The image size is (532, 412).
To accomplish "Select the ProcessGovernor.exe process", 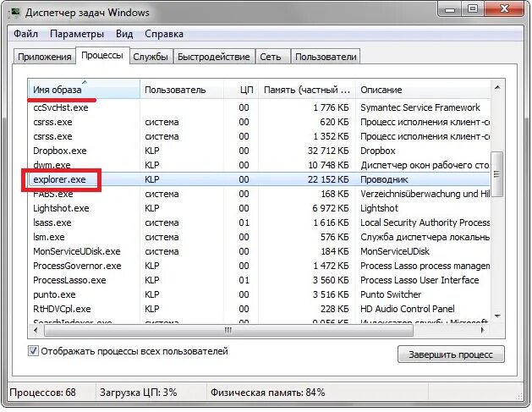I will point(260,266).
